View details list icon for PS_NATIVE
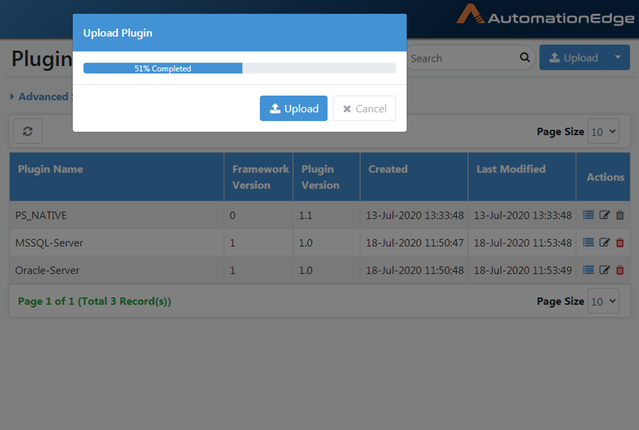The height and width of the screenshot is (430, 639). [588, 215]
